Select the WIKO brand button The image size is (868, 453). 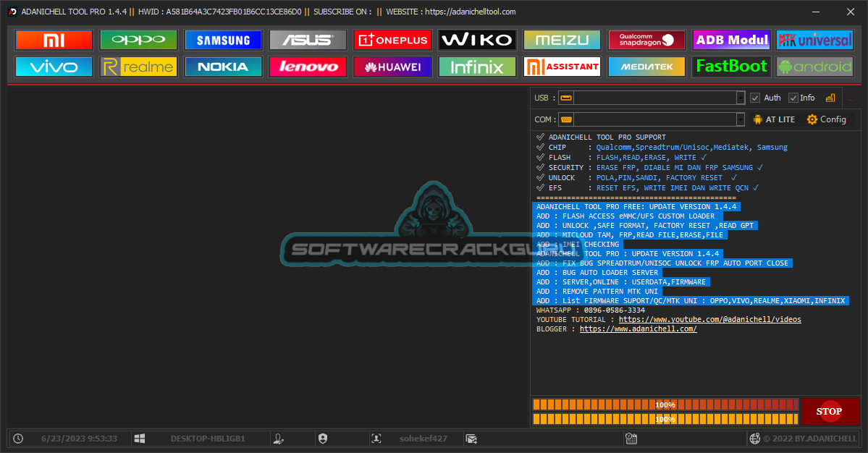[477, 40]
